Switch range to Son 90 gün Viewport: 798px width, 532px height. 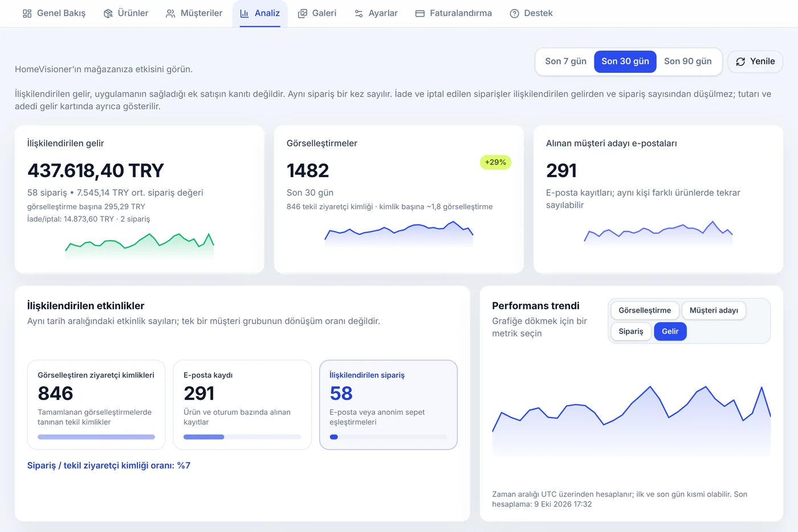click(688, 62)
